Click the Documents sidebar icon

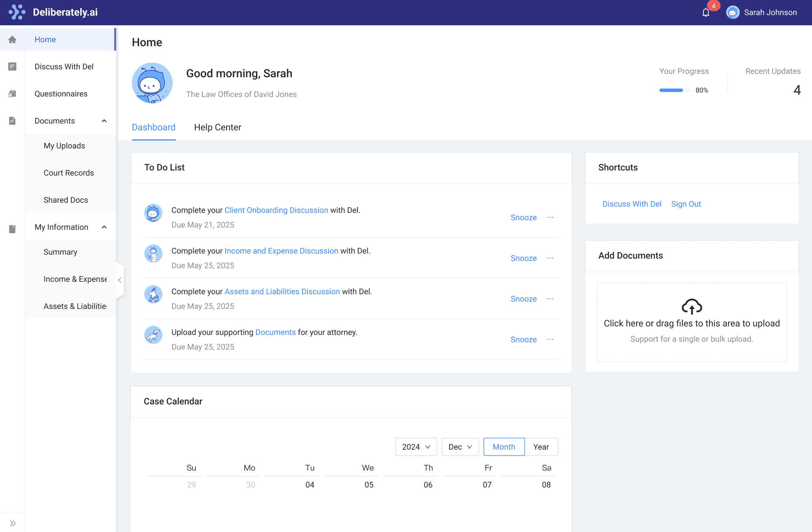12,121
